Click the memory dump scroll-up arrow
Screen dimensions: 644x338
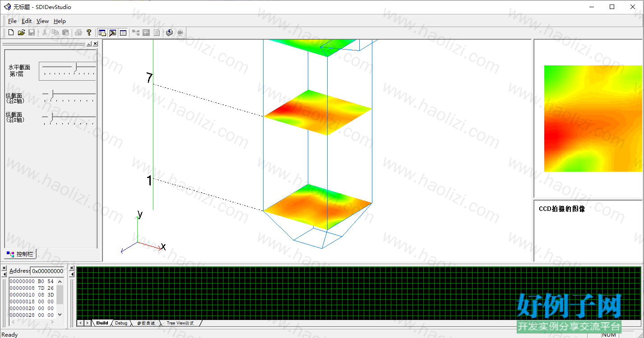tap(60, 281)
